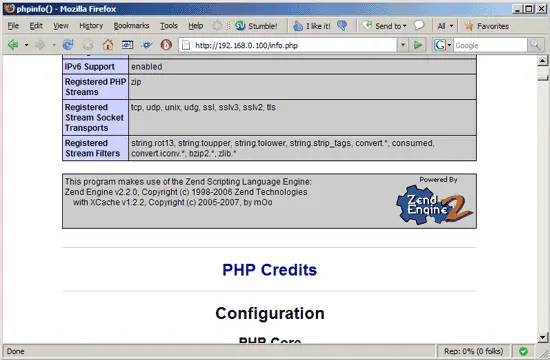Click the blue window icon after Home
The image size is (550, 360).
click(127, 45)
